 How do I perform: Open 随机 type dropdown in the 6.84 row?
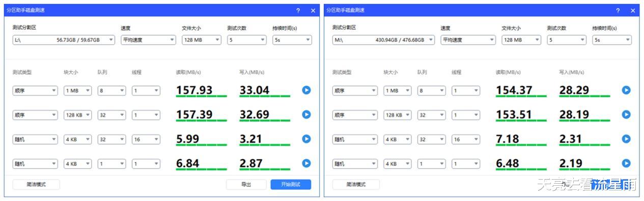click(x=35, y=164)
